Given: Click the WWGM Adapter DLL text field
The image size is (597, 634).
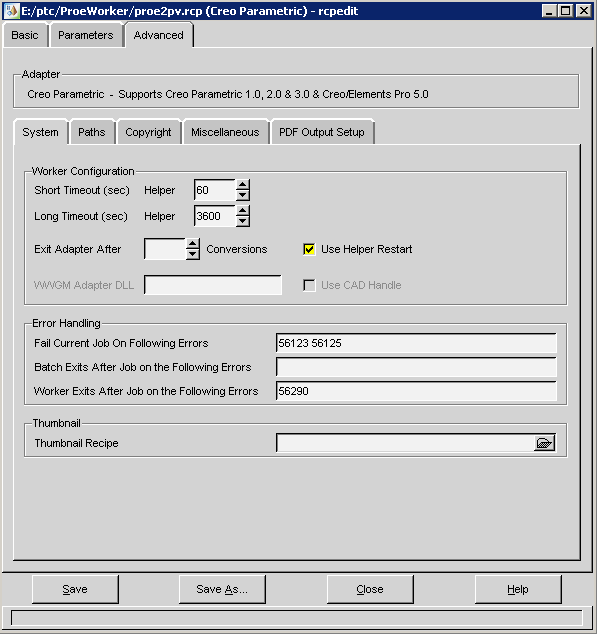Looking at the screenshot, I should pos(213,285).
